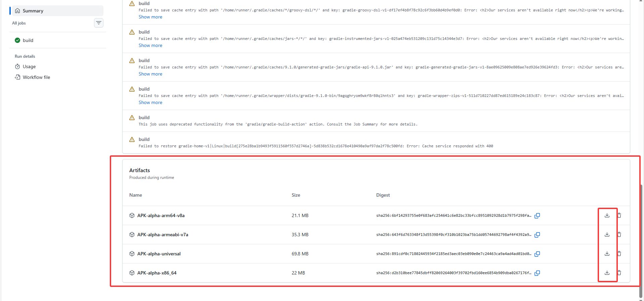This screenshot has height=301, width=644.
Task: Open the build job in sidebar
Action: (28, 40)
